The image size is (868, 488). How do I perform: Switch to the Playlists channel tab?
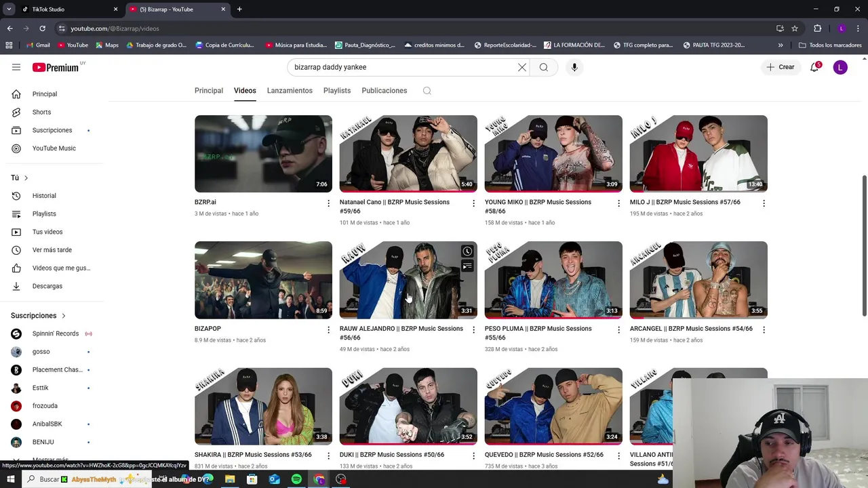coord(337,91)
